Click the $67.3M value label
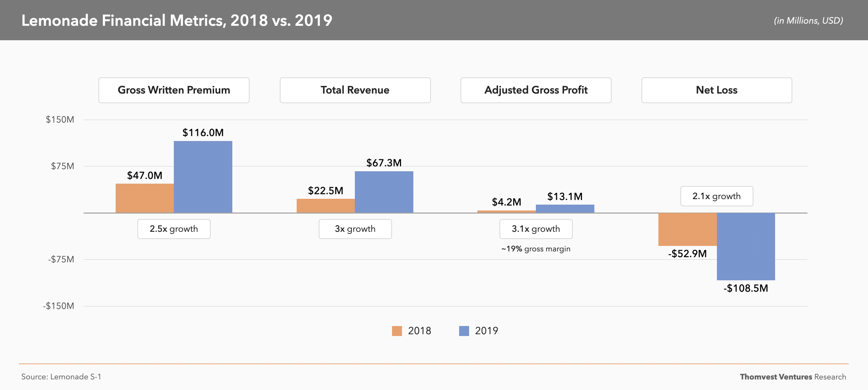This screenshot has width=868, height=390. 384,163
